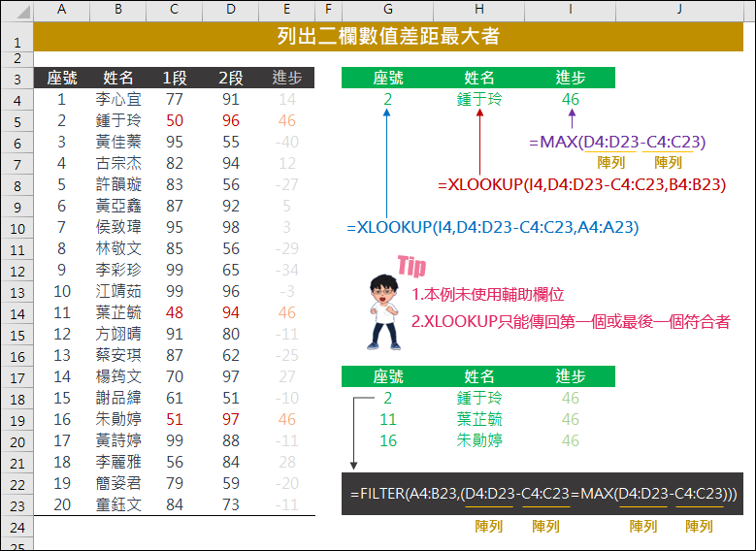Image resolution: width=756 pixels, height=551 pixels.
Task: Select column J header
Action: coord(679,9)
